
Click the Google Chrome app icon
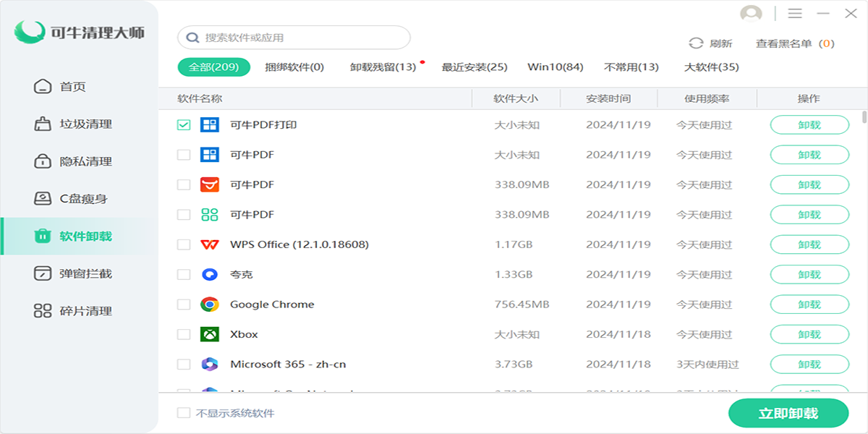pyautogui.click(x=210, y=305)
